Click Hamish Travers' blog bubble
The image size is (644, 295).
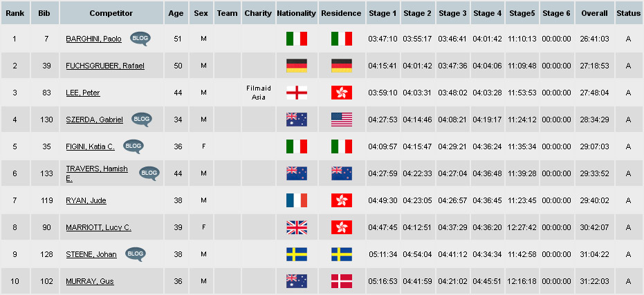tap(149, 173)
